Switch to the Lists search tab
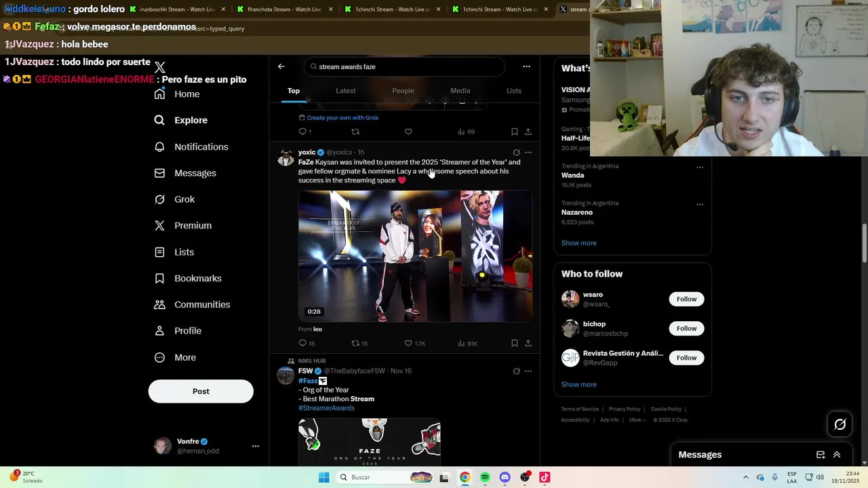Viewport: 868px width, 488px height. [x=514, y=91]
